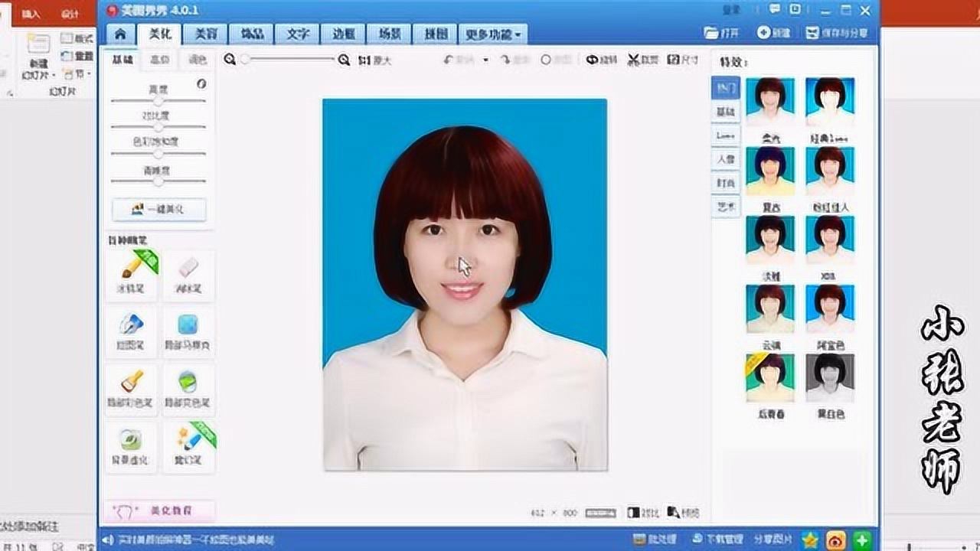980x551 pixels.
Task: Select the 局部变色笔 color-change pen
Action: [188, 390]
